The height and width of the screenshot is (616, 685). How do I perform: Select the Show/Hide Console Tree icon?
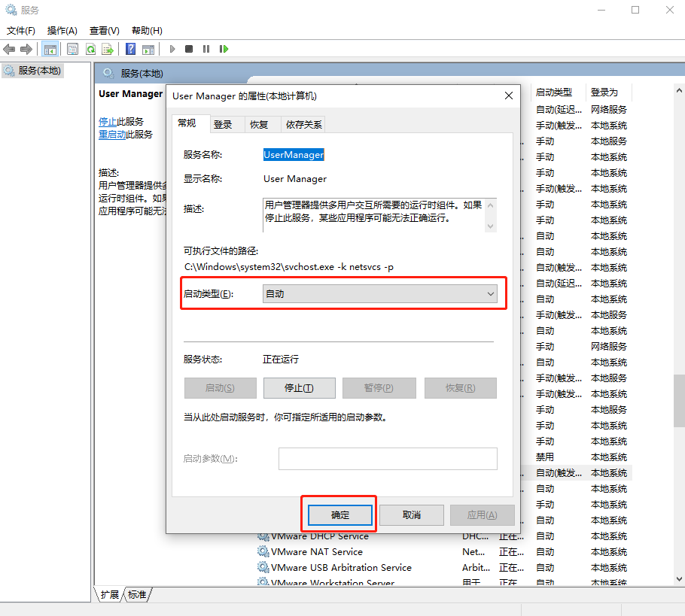(x=50, y=49)
